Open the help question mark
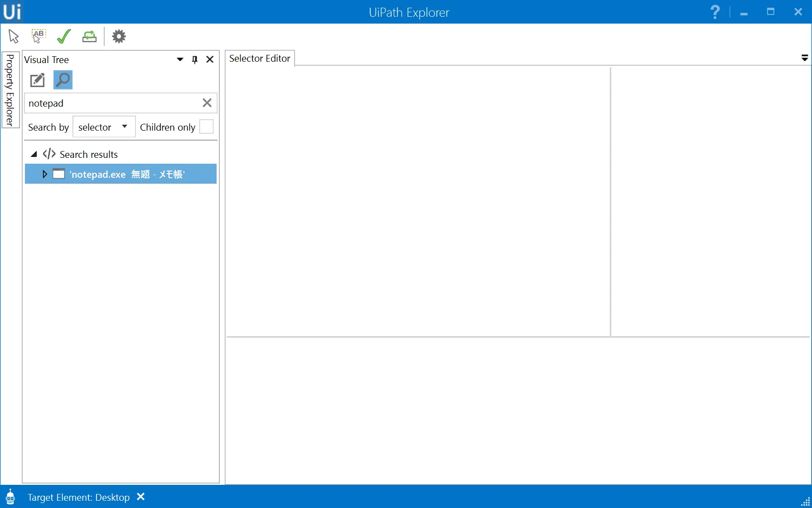The image size is (812, 508). point(715,12)
